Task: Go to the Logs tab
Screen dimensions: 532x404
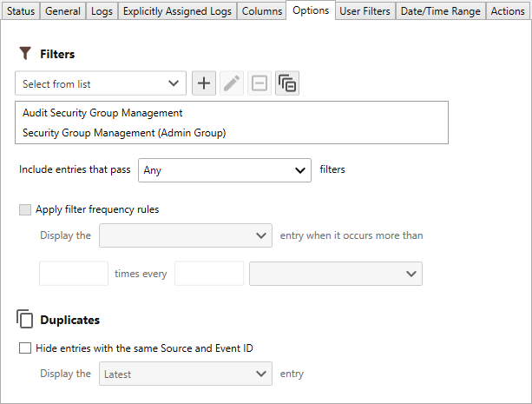Action: pos(102,11)
